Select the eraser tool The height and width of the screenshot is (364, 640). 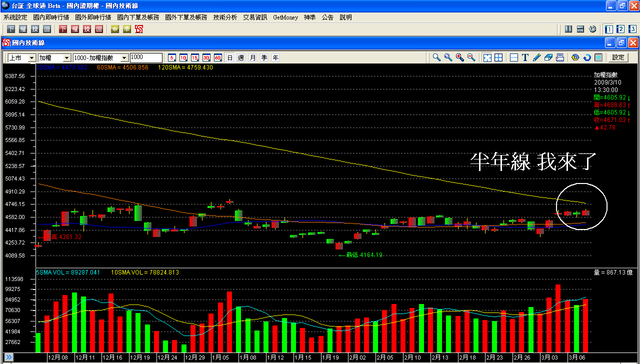coord(548,58)
